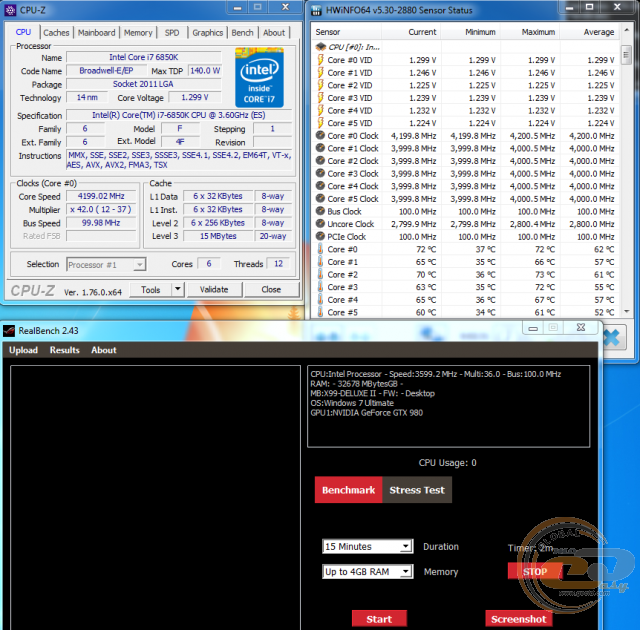Open the Bench tab in CPU-Z
The height and width of the screenshot is (630, 640).
(242, 33)
